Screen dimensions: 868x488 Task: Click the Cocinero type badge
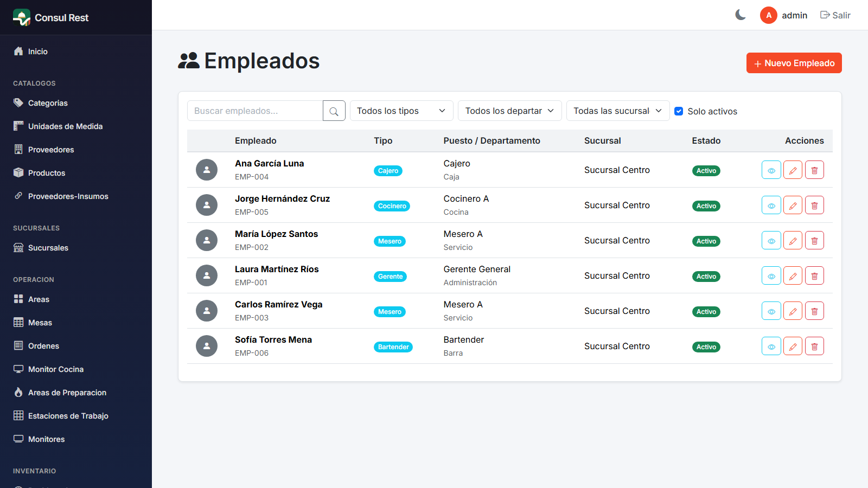pyautogui.click(x=392, y=206)
